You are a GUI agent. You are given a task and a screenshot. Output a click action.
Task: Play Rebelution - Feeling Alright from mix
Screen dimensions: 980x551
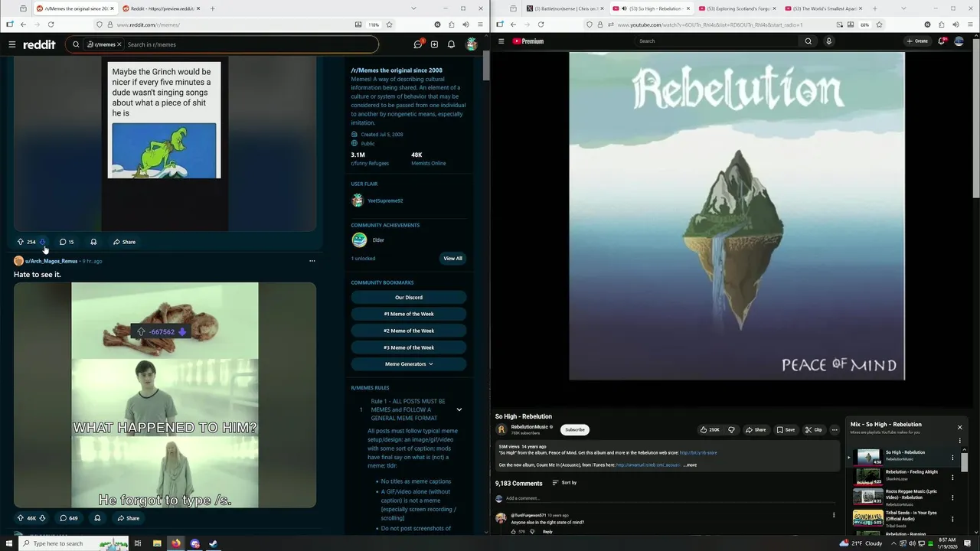899,476
